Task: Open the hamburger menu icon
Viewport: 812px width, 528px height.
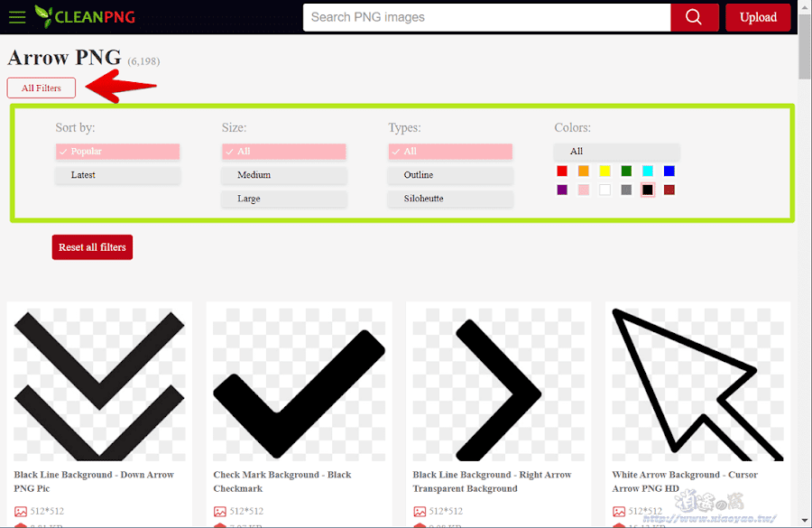Action: (17, 17)
